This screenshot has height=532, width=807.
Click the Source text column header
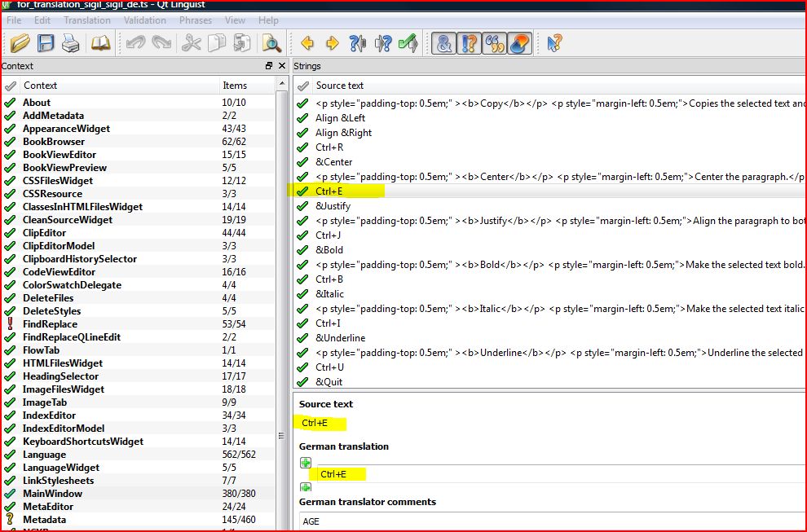(558, 86)
